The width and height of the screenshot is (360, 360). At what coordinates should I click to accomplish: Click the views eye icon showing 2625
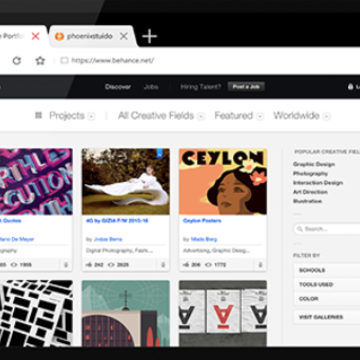pyautogui.click(x=111, y=265)
